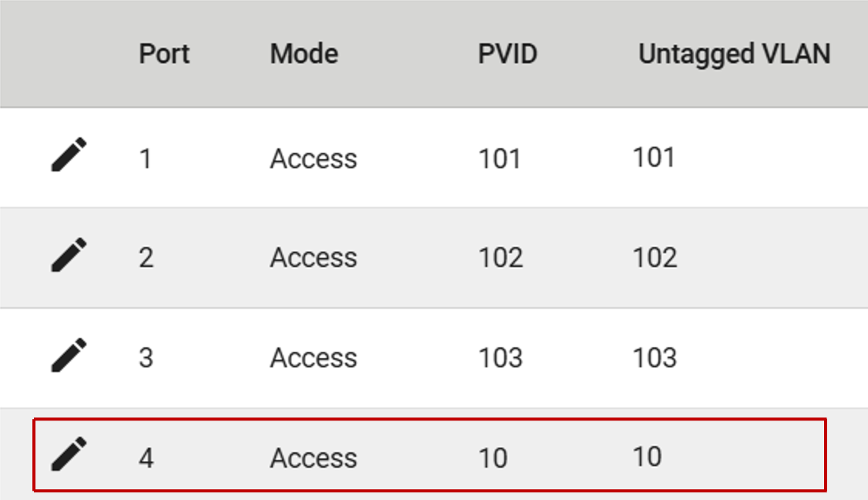868x500 pixels.
Task: Click the Access mode cell for port 3
Action: click(x=313, y=358)
